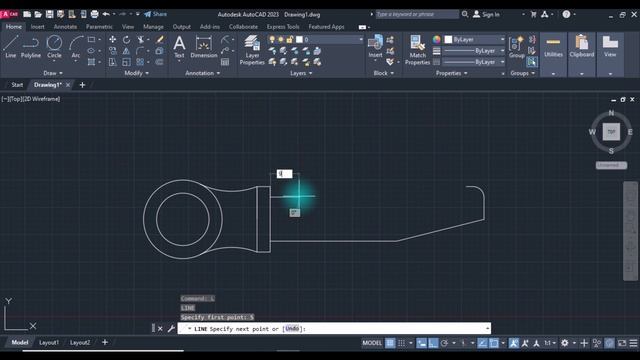The height and width of the screenshot is (360, 640).
Task: Expand the Block panel dropdown
Action: tap(384, 73)
